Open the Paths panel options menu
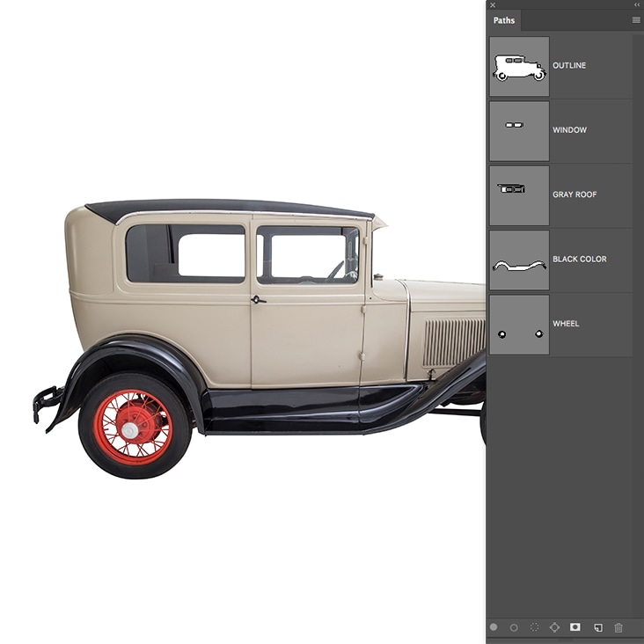 (636, 19)
